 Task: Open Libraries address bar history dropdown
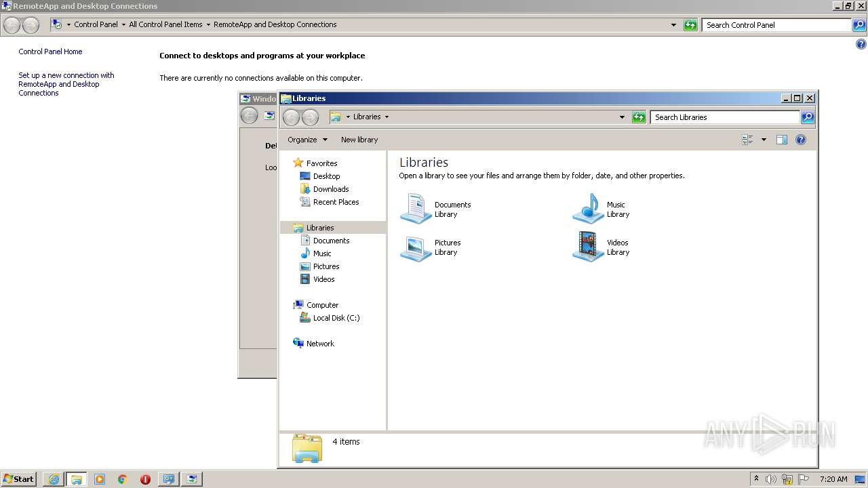(622, 117)
